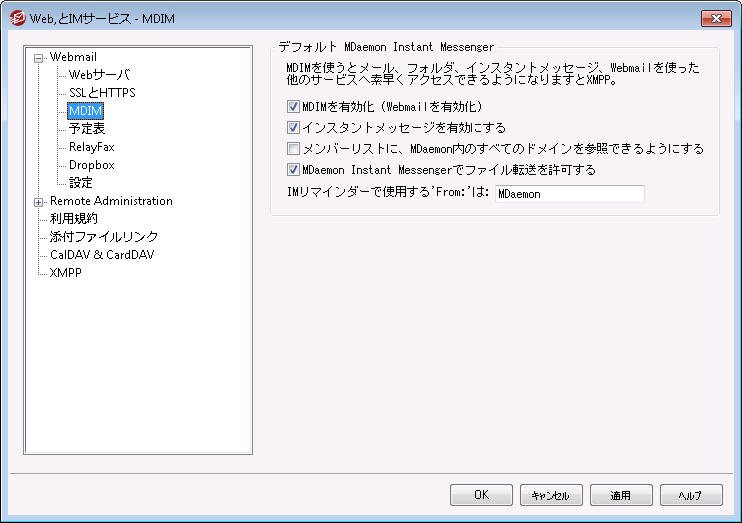Open the XMPP tree item
Image resolution: width=742 pixels, height=523 pixels.
tap(65, 273)
